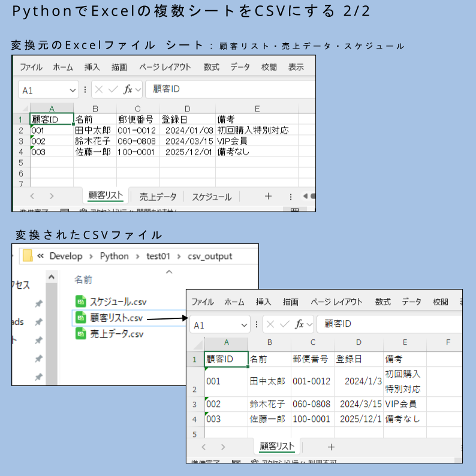Switch to スケジュール sheet tab
476x476 pixels.
coord(212,197)
